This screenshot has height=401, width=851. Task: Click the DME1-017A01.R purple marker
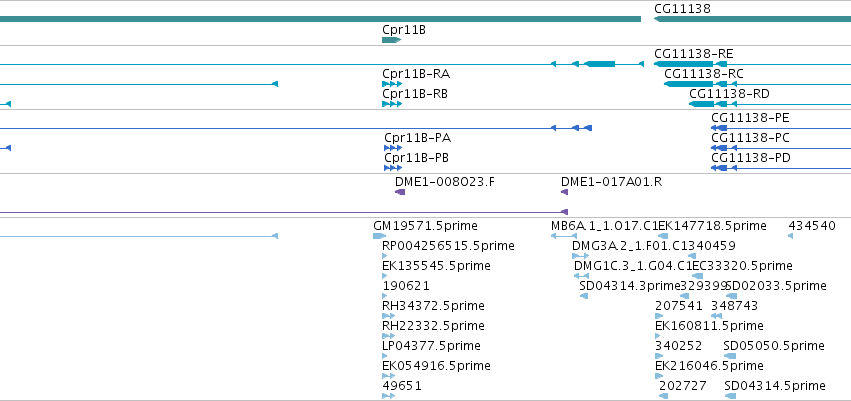pos(564,192)
